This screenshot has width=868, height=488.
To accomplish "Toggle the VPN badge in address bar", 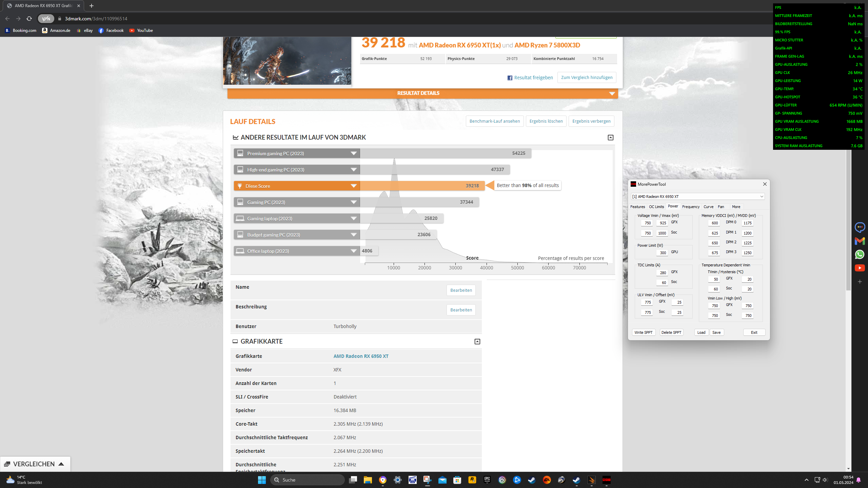I will (x=46, y=19).
